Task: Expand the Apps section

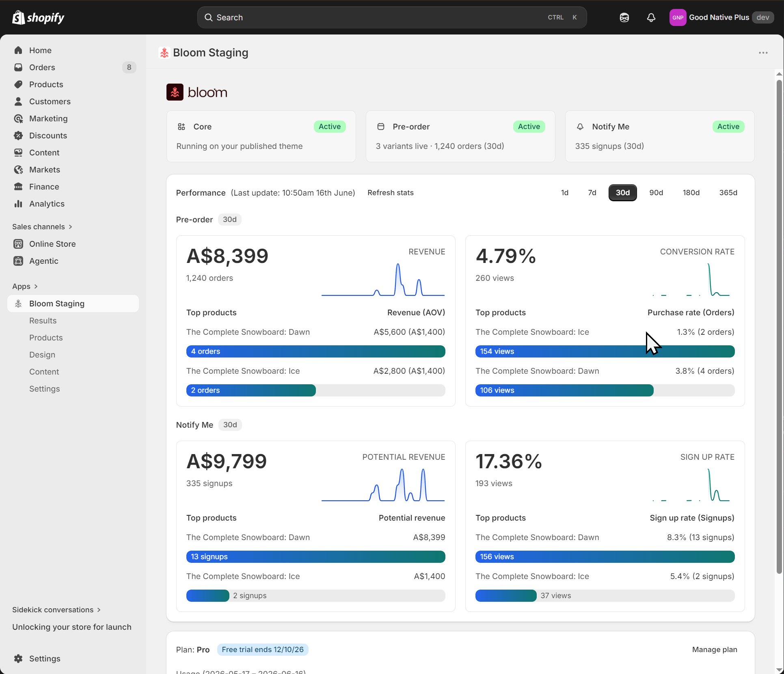Action: (25, 286)
